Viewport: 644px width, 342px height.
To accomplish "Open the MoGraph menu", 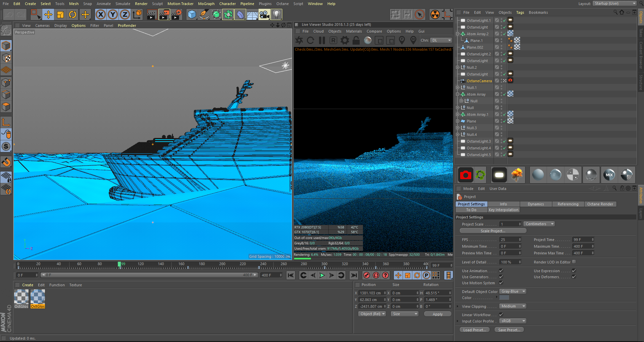I will pos(206,4).
